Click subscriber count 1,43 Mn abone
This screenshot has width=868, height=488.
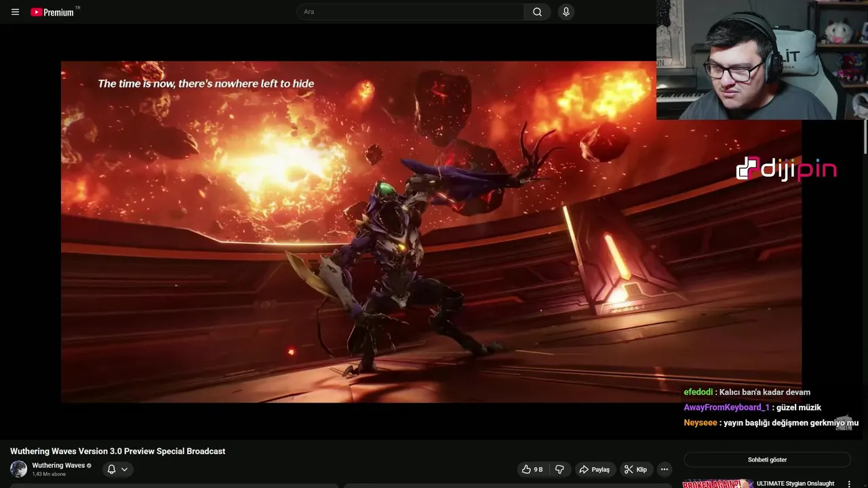[49, 474]
